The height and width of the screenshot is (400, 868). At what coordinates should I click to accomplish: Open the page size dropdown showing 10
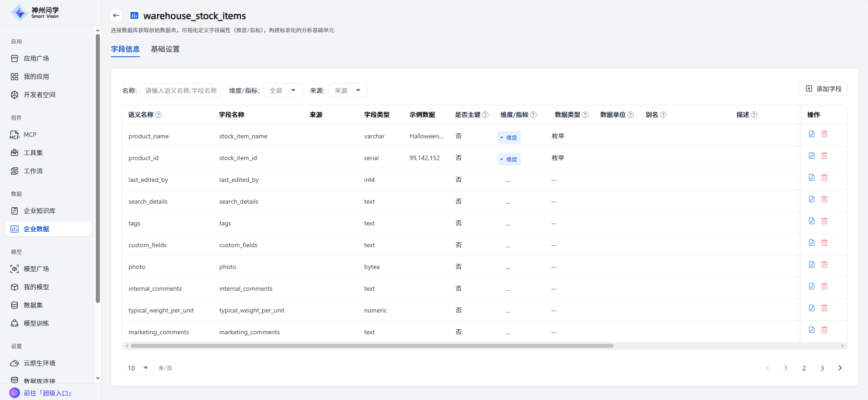[x=138, y=368]
